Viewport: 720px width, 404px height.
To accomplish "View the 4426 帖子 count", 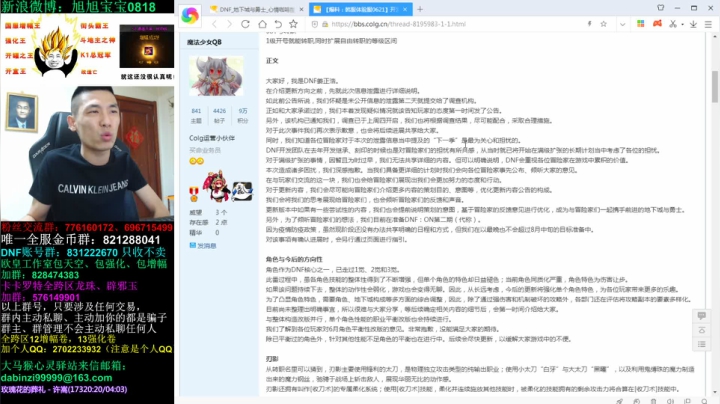I will point(219,116).
